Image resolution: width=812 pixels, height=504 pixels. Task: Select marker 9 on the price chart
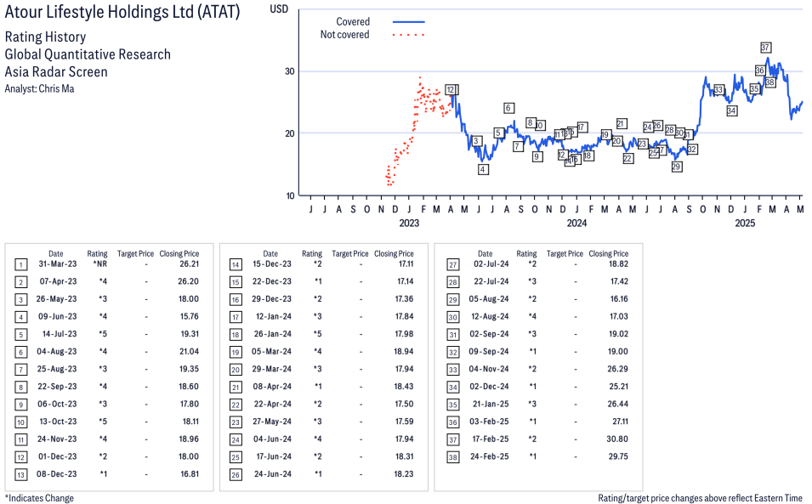pyautogui.click(x=537, y=156)
